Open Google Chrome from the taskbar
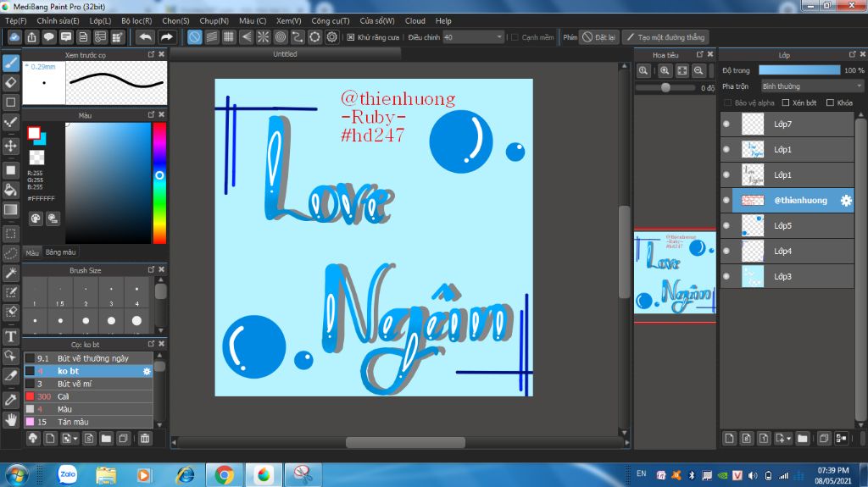The height and width of the screenshot is (487, 868). [x=224, y=475]
